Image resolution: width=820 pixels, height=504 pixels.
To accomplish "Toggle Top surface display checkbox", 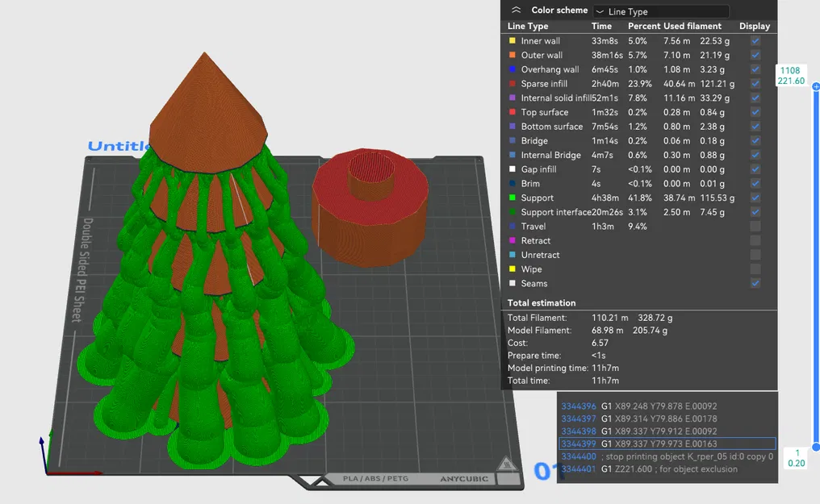I will coord(755,112).
